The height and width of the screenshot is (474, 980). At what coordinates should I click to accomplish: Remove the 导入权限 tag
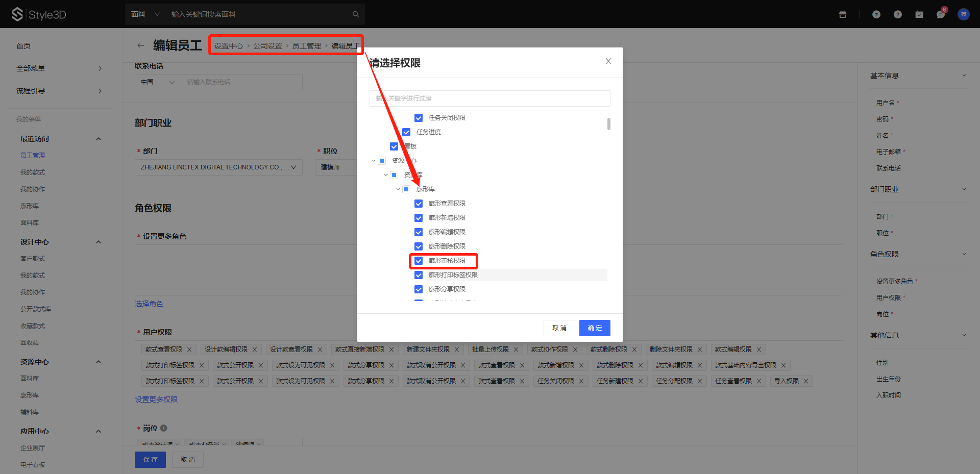pyautogui.click(x=806, y=381)
